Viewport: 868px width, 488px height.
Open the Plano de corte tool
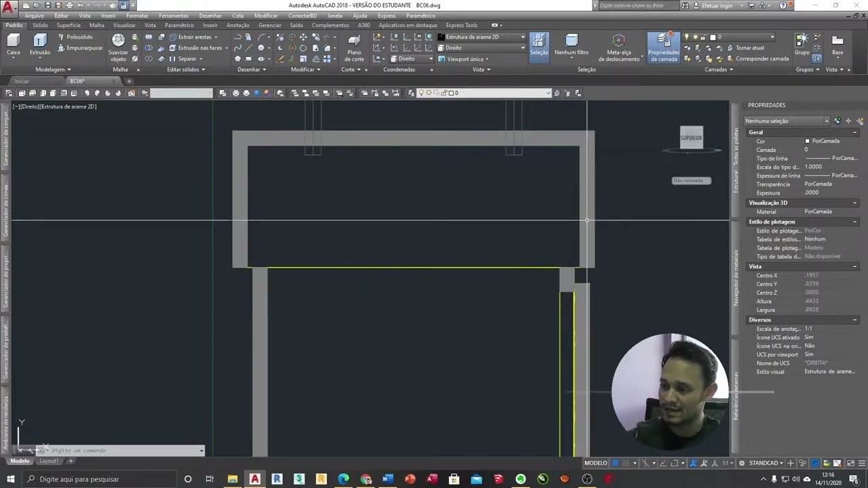click(354, 47)
